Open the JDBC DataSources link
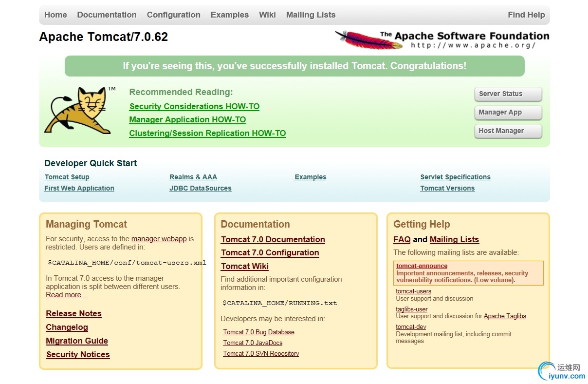588x384 pixels. tap(201, 188)
